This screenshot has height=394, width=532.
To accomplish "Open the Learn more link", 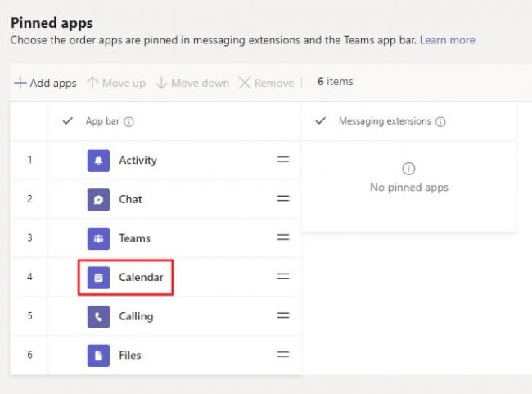I will pyautogui.click(x=447, y=40).
